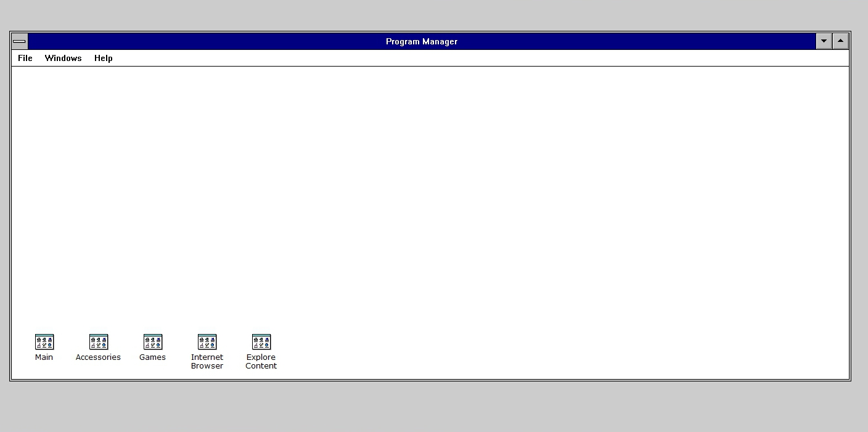Click the "Main" text label
Viewport: 868px width, 432px height.
[44, 357]
